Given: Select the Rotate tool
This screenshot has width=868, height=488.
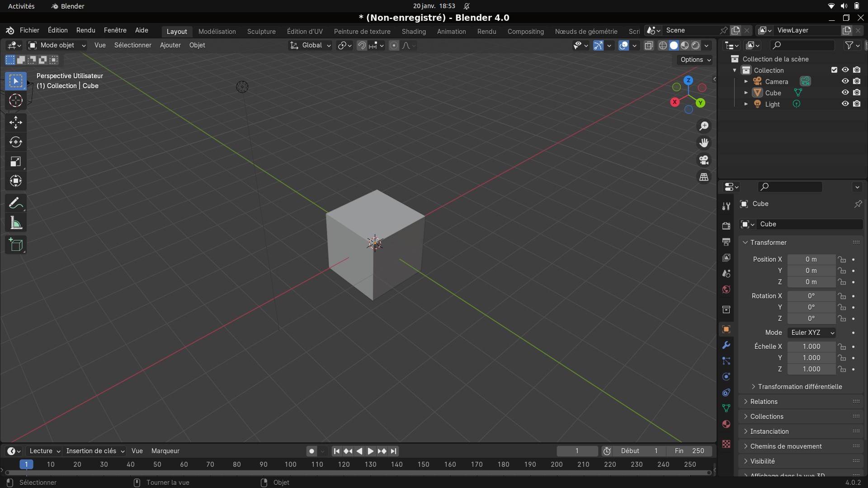Looking at the screenshot, I should click(16, 142).
